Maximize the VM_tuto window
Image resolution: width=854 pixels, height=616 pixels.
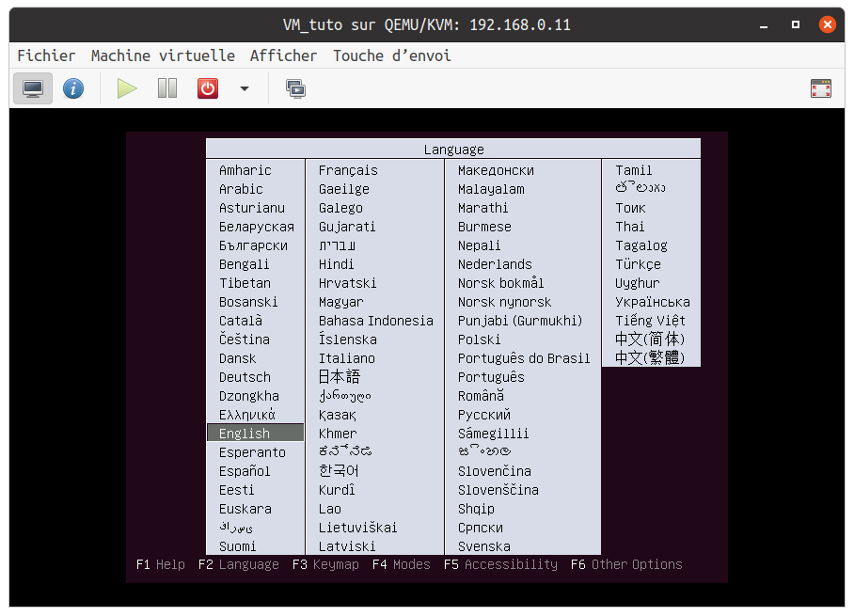795,24
